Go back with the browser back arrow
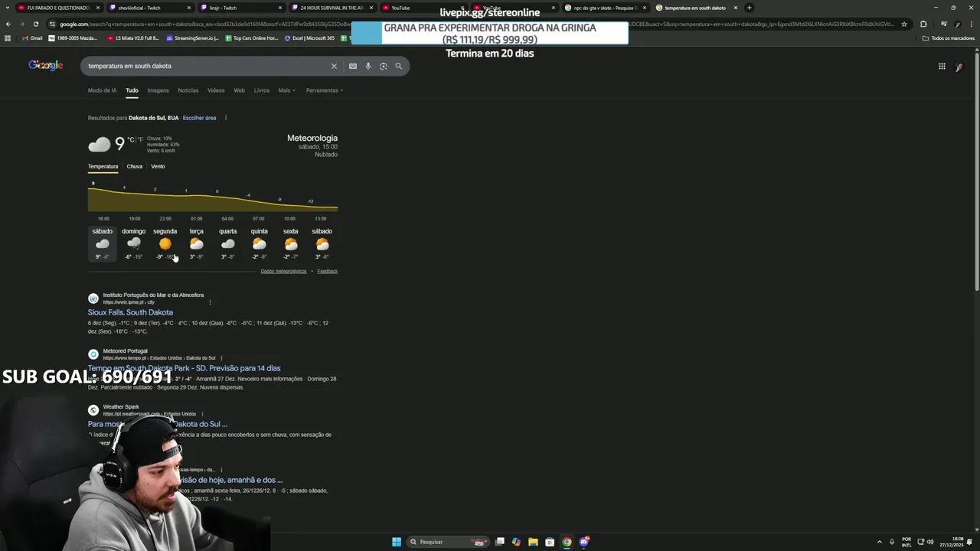Viewport: 980px width, 551px height. click(8, 24)
